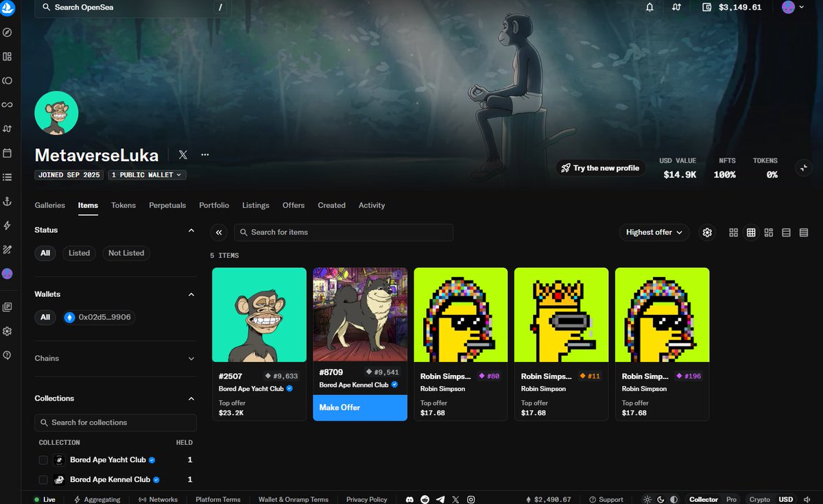Open the notifications bell icon
The width and height of the screenshot is (823, 504).
(x=649, y=8)
